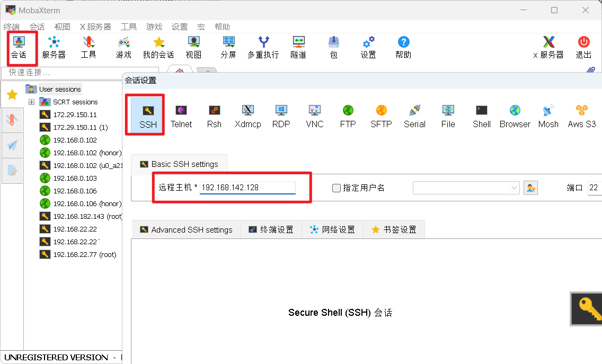Select the Telnet session type

point(181,117)
